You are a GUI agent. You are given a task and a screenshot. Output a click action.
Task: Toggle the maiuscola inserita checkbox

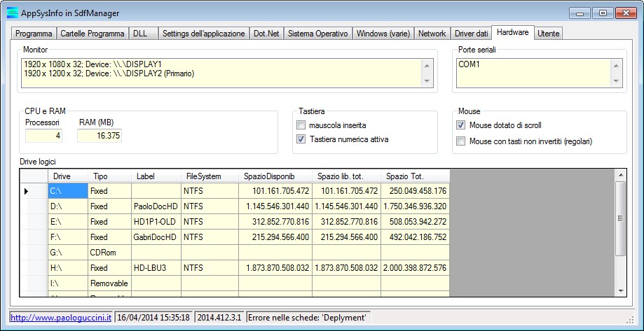click(x=301, y=125)
